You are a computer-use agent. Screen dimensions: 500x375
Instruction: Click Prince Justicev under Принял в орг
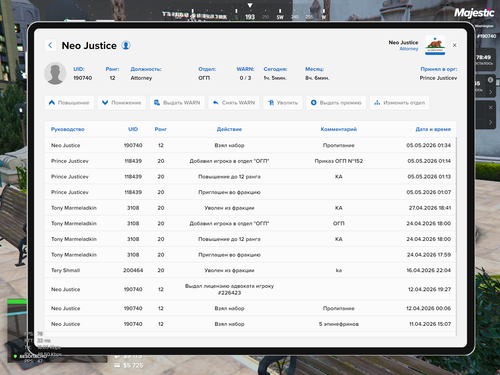(x=438, y=78)
